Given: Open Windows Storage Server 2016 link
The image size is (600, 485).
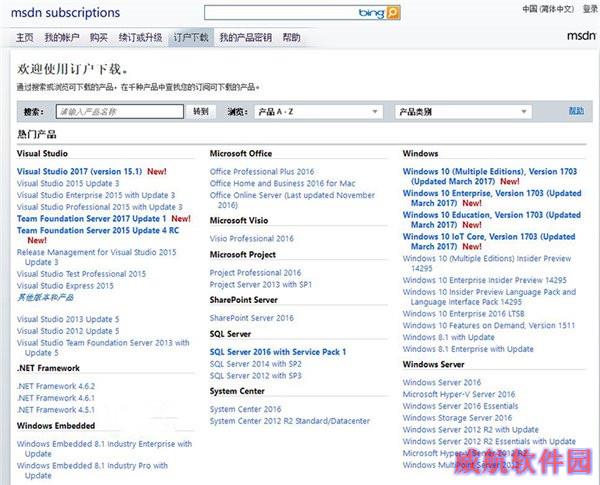Looking at the screenshot, I should point(457,418).
